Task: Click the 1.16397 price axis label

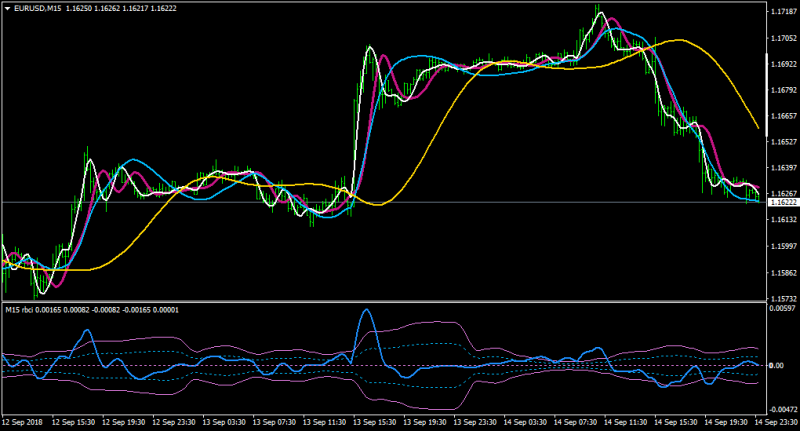Action: click(x=785, y=168)
